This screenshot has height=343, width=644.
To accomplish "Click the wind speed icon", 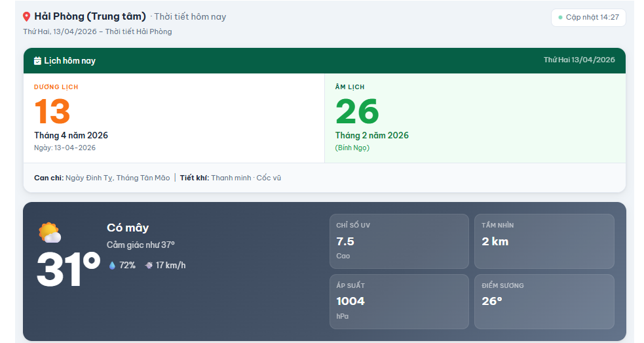I will pos(149,266).
